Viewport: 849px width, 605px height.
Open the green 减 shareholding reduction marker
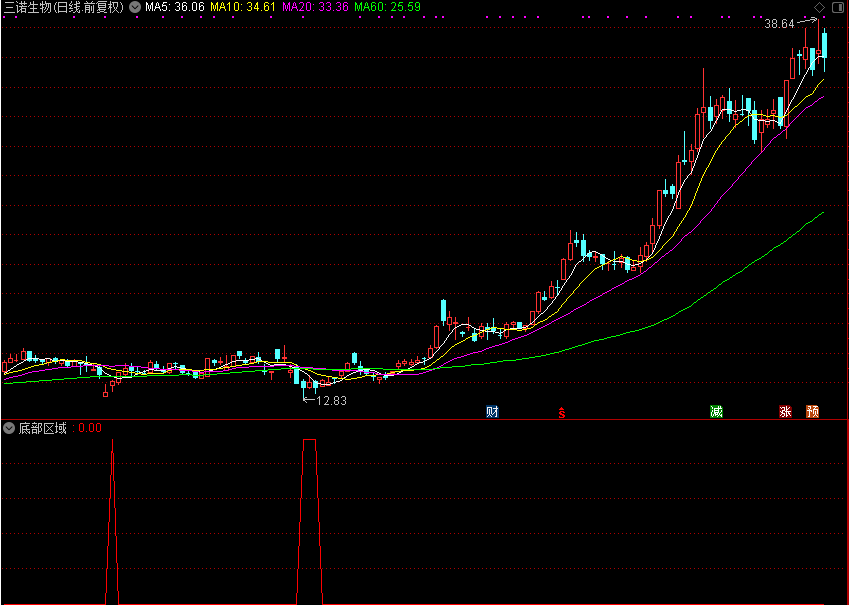[716, 412]
